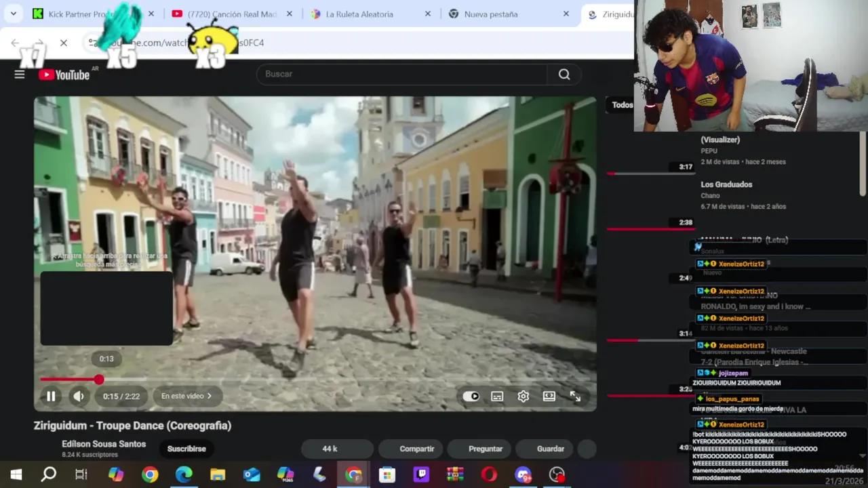Go to the YouTube home logo
Image resolution: width=868 pixels, height=488 pixels.
64,75
